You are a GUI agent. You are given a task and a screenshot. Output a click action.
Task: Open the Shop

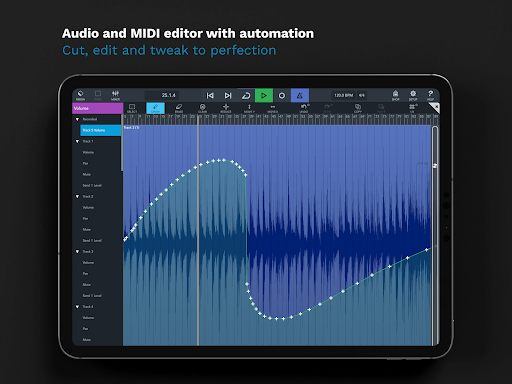(395, 95)
